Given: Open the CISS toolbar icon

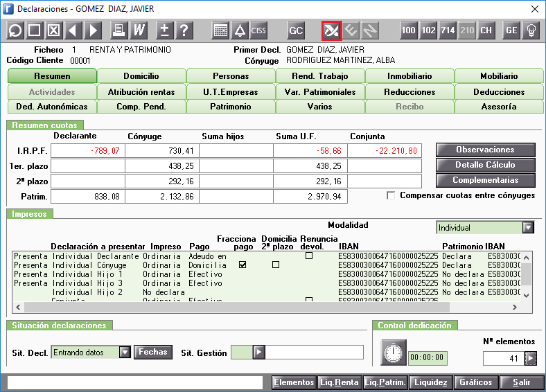Looking at the screenshot, I should tap(258, 30).
